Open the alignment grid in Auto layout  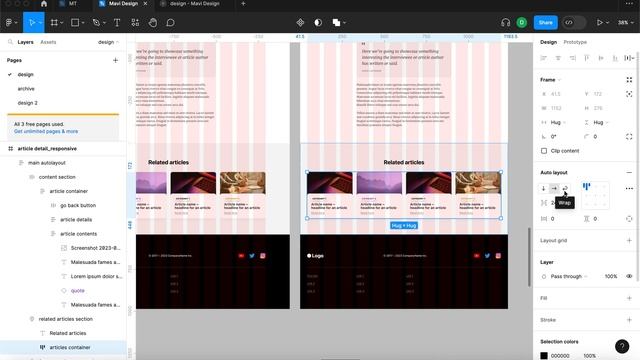pos(595,196)
